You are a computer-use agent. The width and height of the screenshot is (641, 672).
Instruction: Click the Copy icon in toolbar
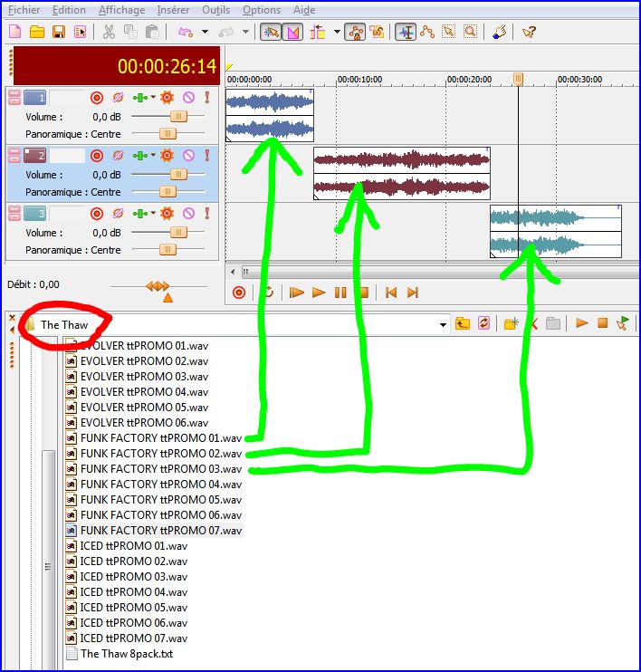[130, 32]
